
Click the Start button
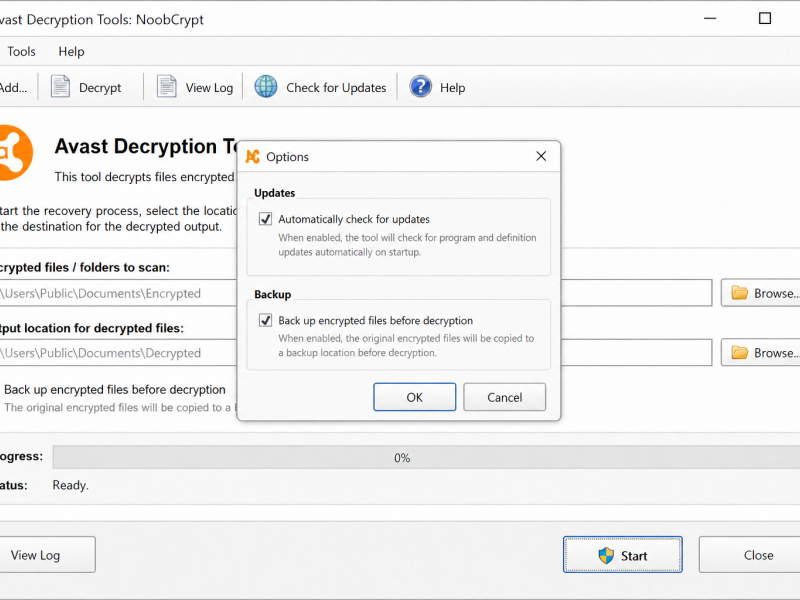pyautogui.click(x=622, y=555)
